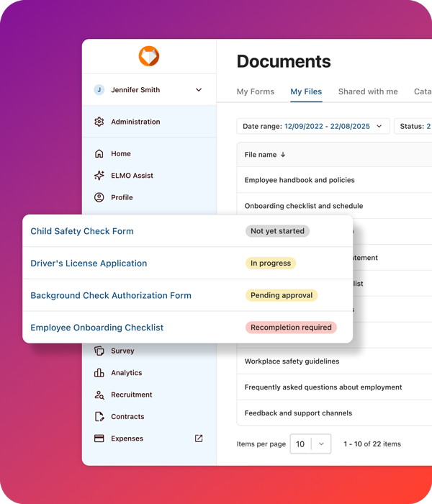Screen dimensions: 432x504
Task: Click the Expenses external link icon
Action: pos(199,438)
